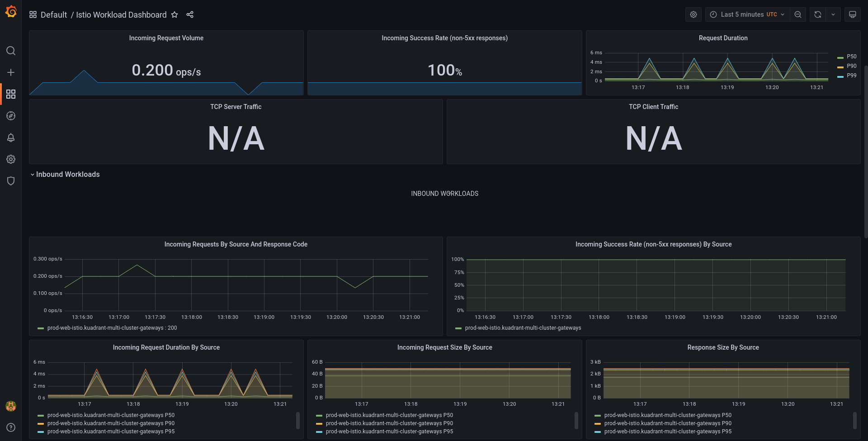The image size is (868, 441).
Task: Open Incoming Requests By Source And Response Code menu
Action: click(x=236, y=244)
